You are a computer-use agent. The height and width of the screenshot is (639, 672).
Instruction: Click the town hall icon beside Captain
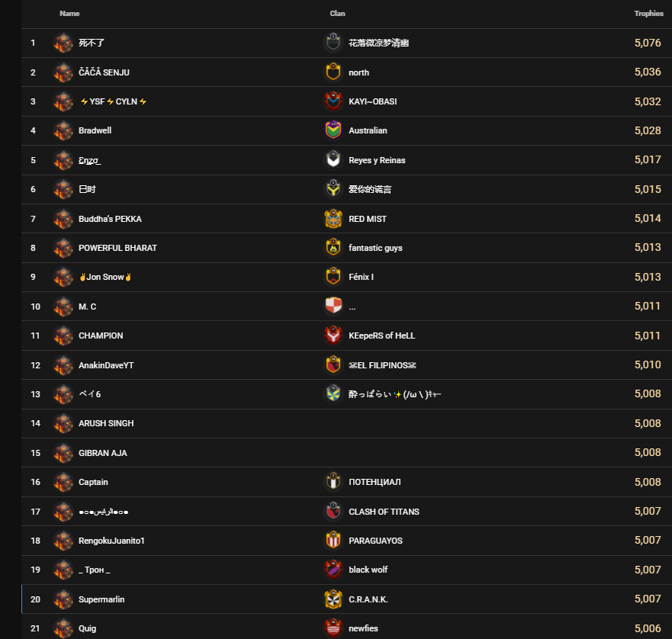coord(63,482)
